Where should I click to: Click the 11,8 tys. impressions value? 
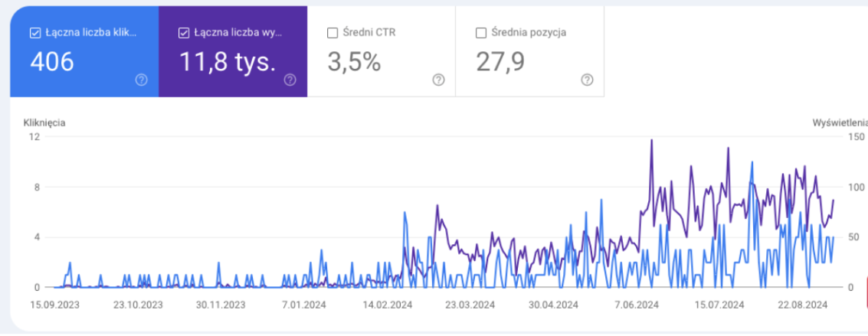click(228, 62)
